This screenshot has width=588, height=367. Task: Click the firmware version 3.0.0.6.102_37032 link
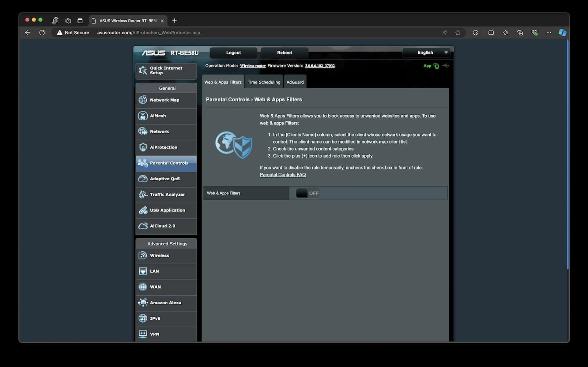point(320,66)
